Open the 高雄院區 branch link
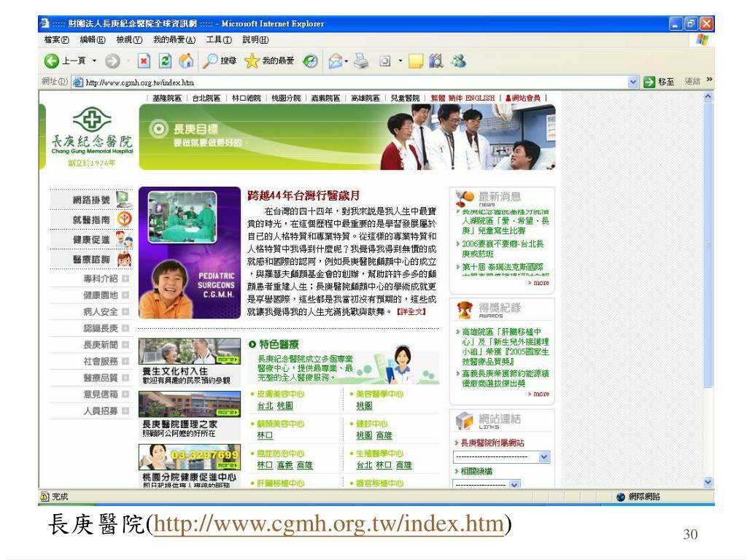Viewport: 747px width, 560px height. tap(365, 98)
